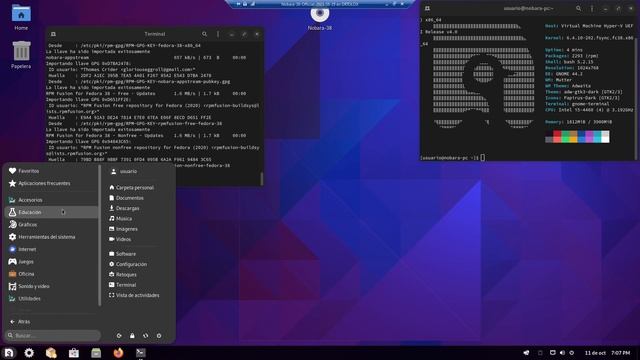Click new tab icon in usuario@nobara-pc terminal
The width and height of the screenshot is (640, 360).
click(x=427, y=8)
